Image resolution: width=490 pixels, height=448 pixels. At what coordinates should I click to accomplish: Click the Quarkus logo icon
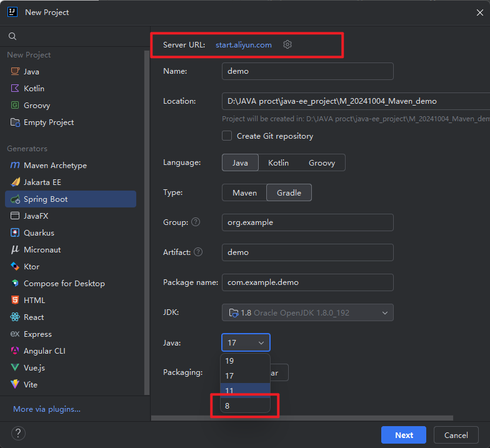[x=15, y=232]
